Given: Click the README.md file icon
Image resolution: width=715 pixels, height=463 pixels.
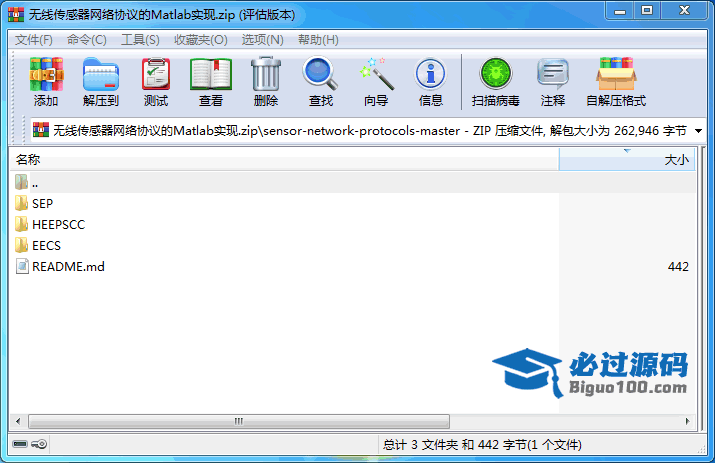Looking at the screenshot, I should tap(22, 266).
